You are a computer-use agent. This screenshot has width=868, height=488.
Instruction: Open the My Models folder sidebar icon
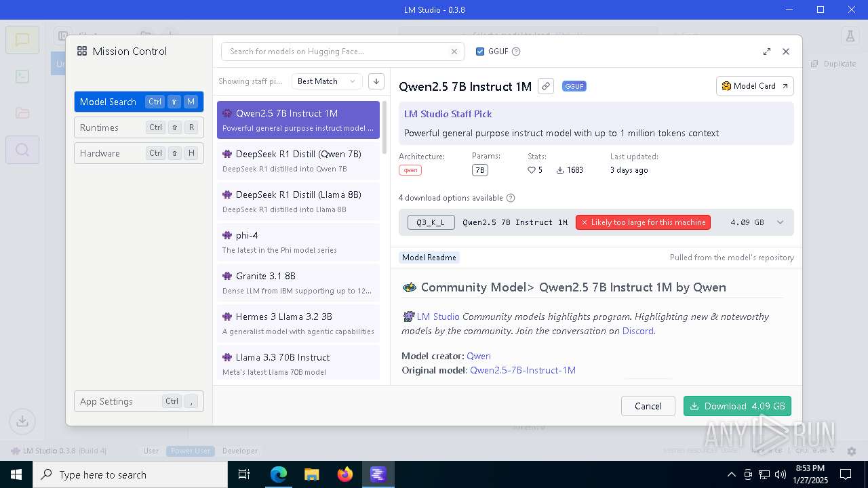[22, 113]
